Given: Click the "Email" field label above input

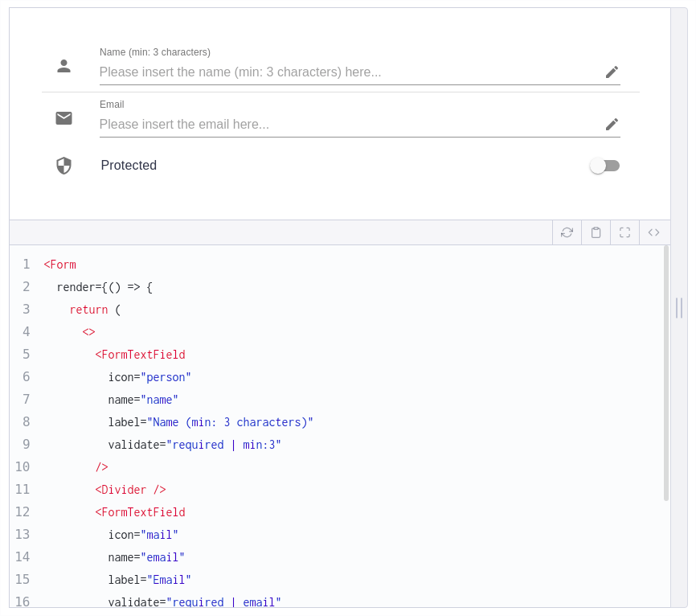Looking at the screenshot, I should point(112,105).
